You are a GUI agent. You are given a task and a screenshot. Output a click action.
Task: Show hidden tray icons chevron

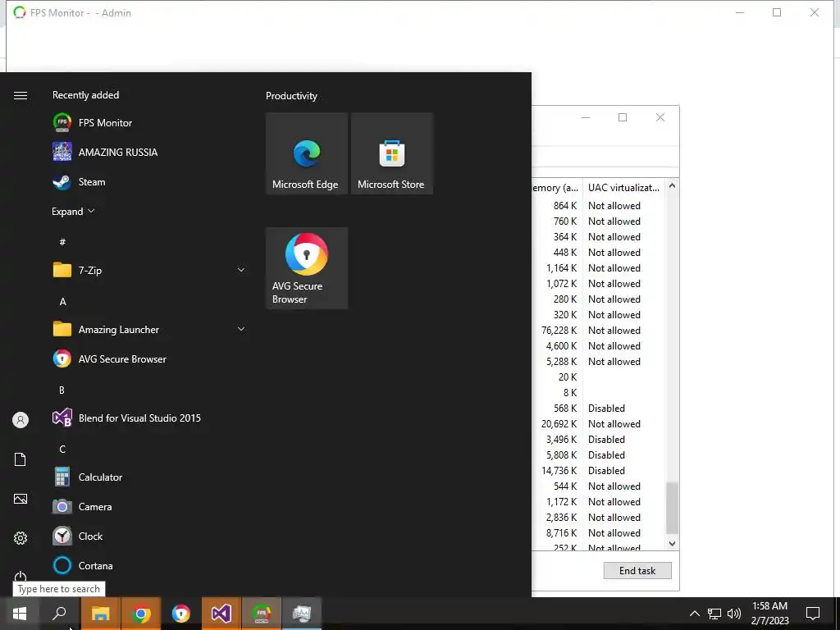[694, 614]
